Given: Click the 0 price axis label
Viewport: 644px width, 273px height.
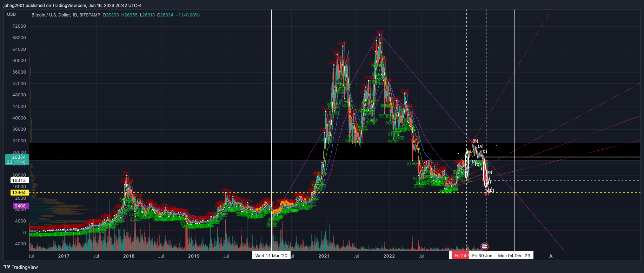Looking at the screenshot, I should click(25, 232).
